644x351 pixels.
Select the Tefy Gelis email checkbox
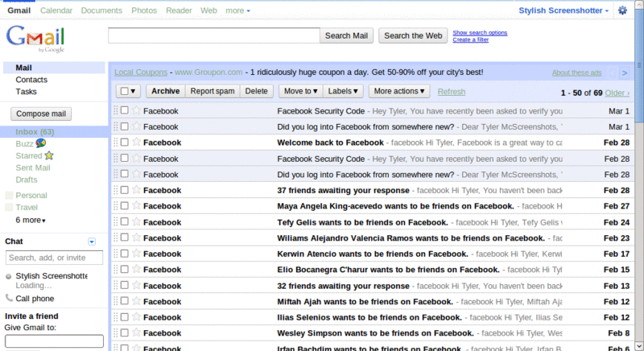click(125, 221)
